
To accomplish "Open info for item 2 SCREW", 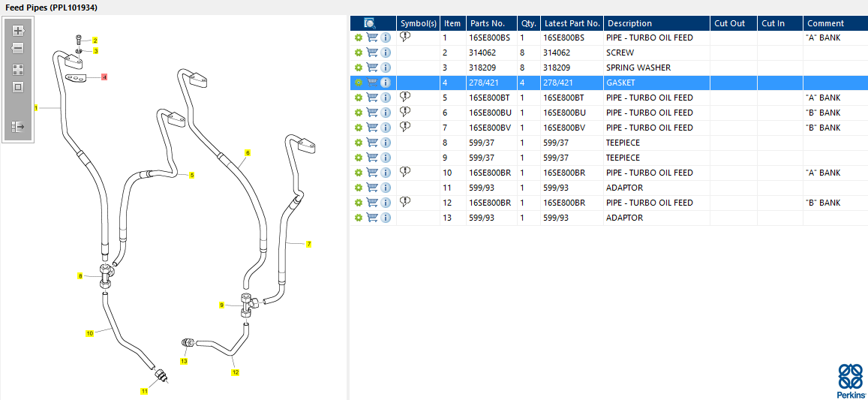I will [x=386, y=53].
